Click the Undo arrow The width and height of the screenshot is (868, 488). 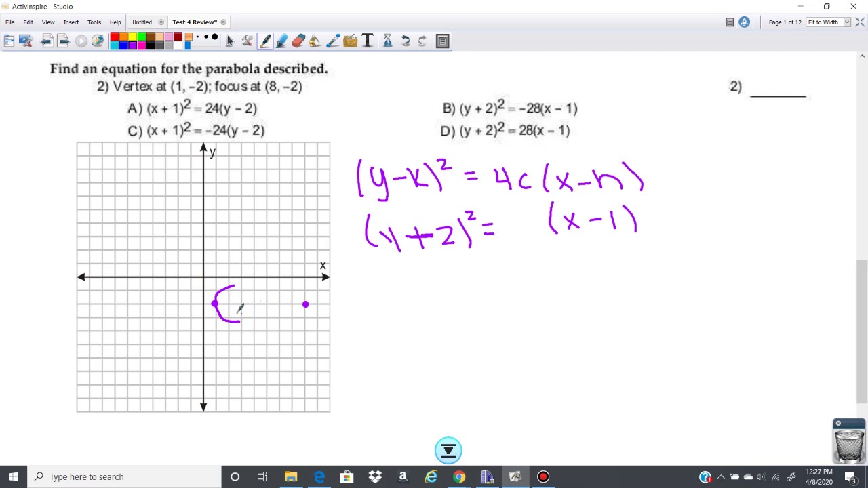(x=406, y=41)
